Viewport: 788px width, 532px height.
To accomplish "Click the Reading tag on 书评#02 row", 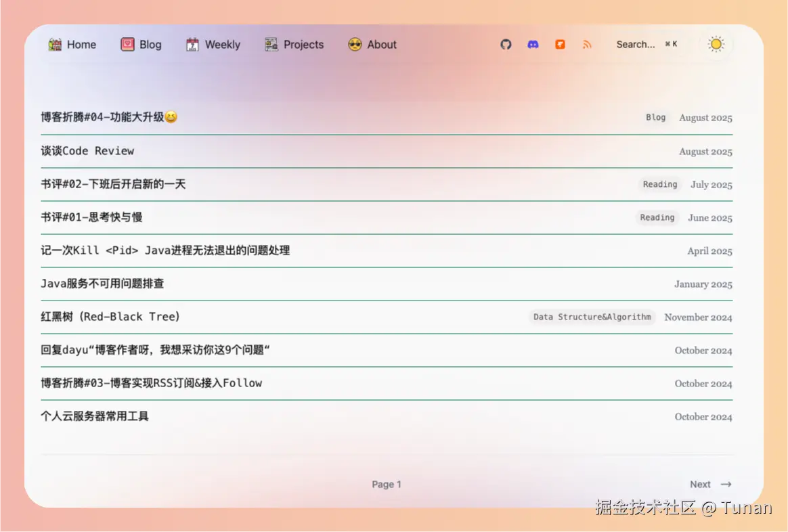I will pos(660,184).
